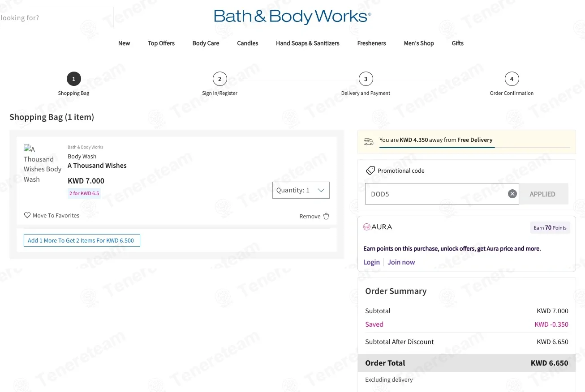Click the Join now link
585x392 pixels.
click(401, 262)
